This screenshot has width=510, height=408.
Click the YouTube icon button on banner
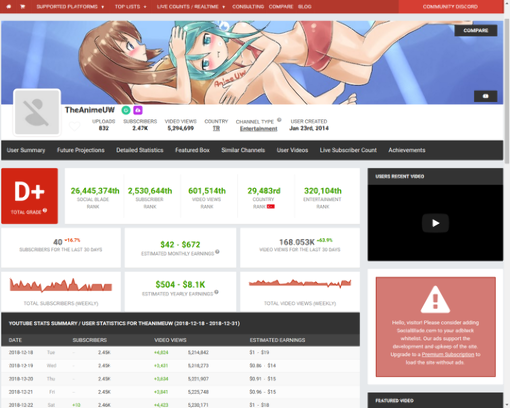pos(486,96)
